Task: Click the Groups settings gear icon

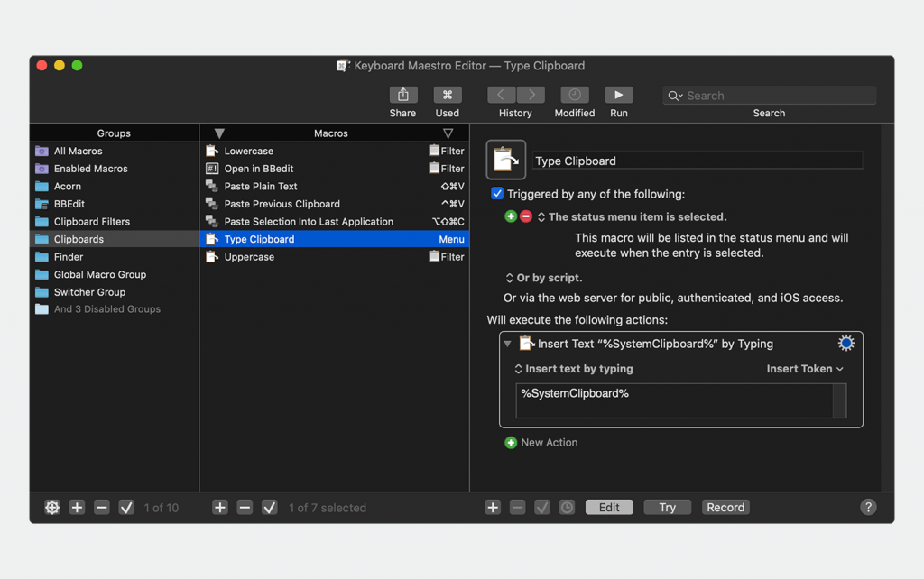Action: click(x=52, y=507)
